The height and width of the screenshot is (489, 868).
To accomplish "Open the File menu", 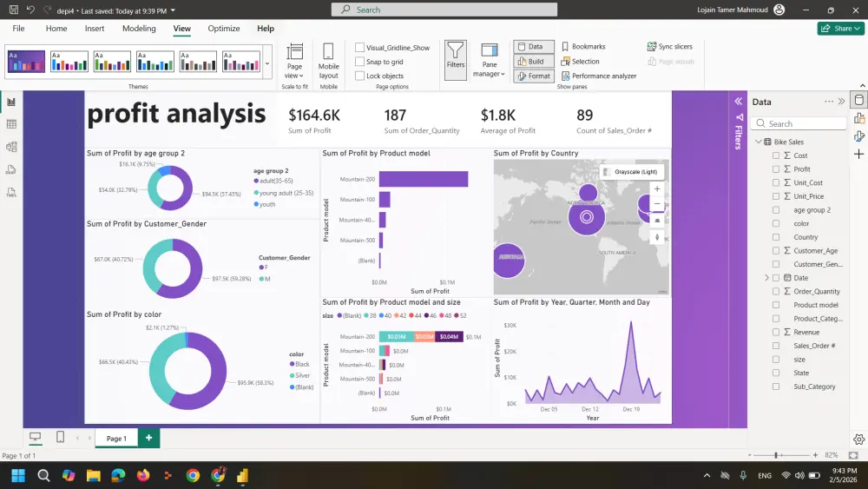I will [x=18, y=29].
